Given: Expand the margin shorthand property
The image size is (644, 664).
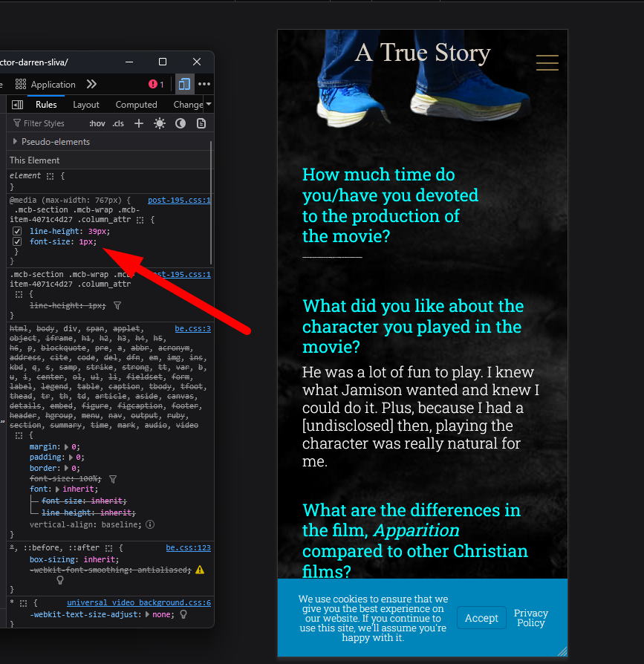Looking at the screenshot, I should (67, 446).
